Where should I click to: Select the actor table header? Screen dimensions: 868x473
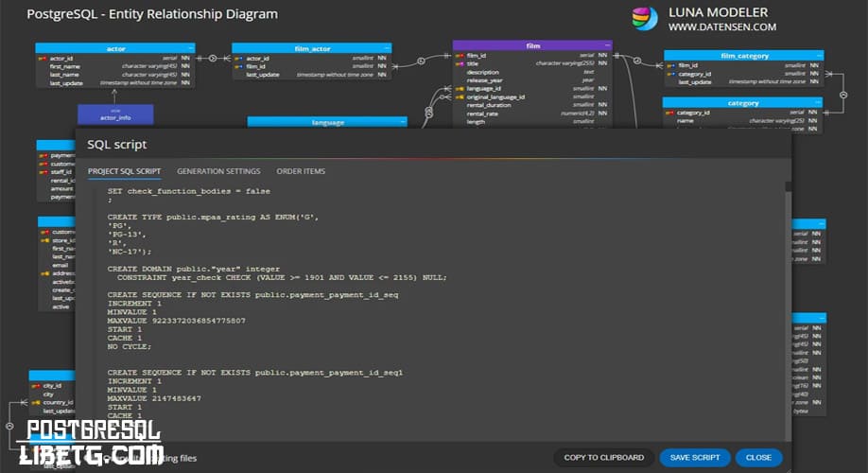[x=115, y=49]
